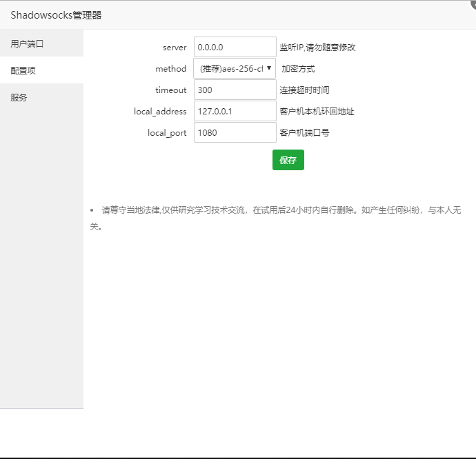
Task: Click the 加密方式 label
Action: click(x=298, y=69)
